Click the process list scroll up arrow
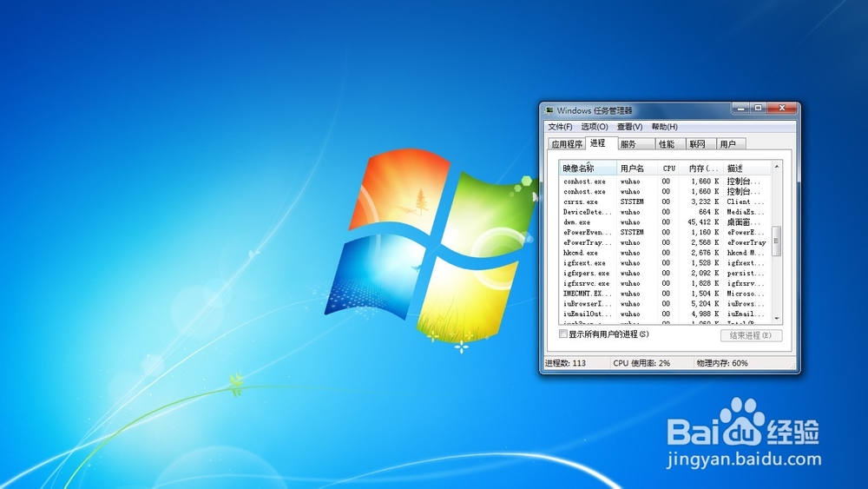 coord(777,166)
